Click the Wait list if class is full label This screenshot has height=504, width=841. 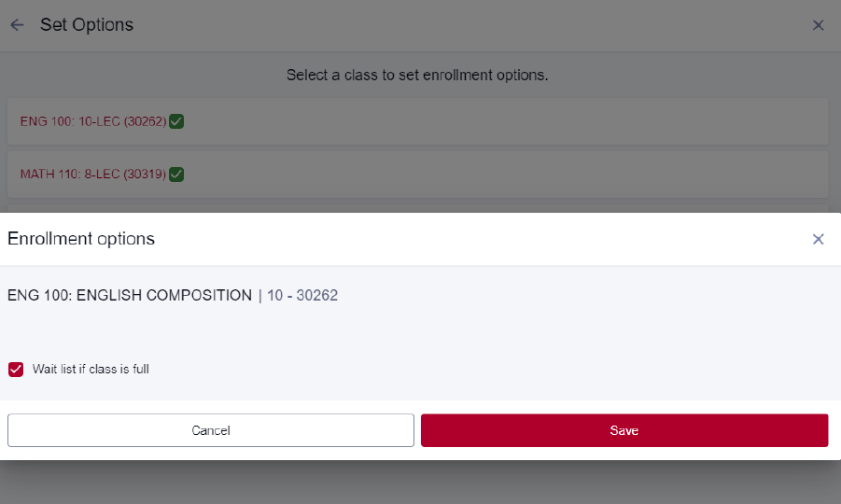pos(91,369)
